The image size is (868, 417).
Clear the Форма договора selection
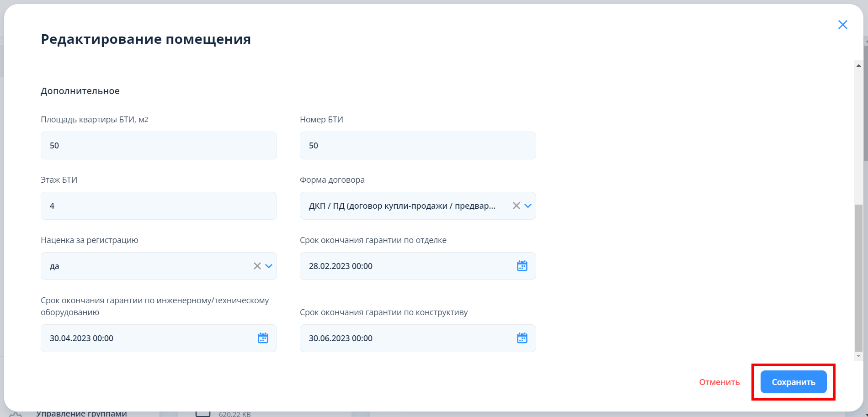[x=516, y=206]
